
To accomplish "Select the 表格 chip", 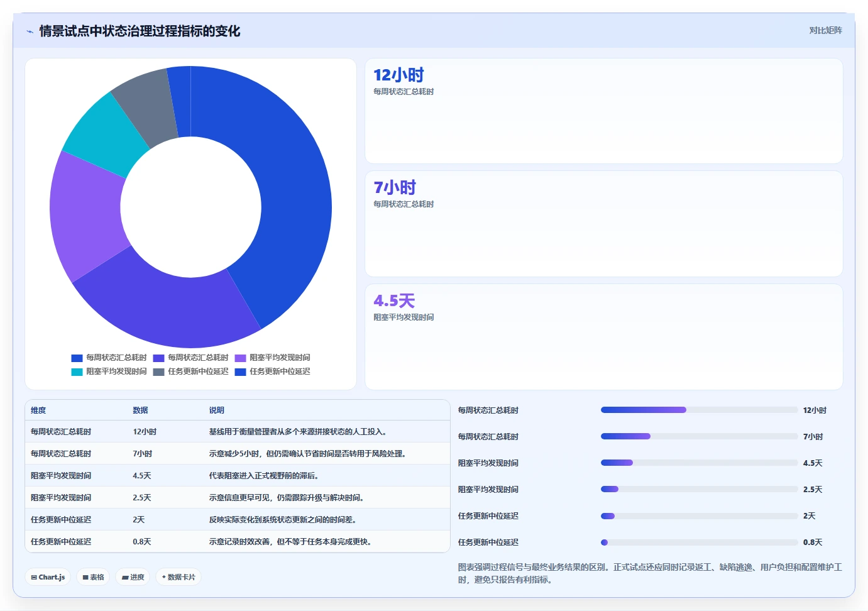I will point(93,577).
